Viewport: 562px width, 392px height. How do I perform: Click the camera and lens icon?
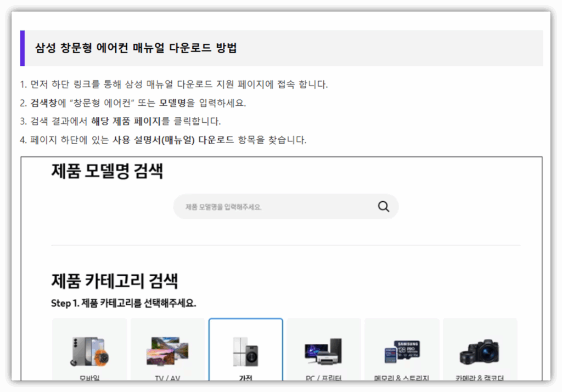[x=480, y=351]
